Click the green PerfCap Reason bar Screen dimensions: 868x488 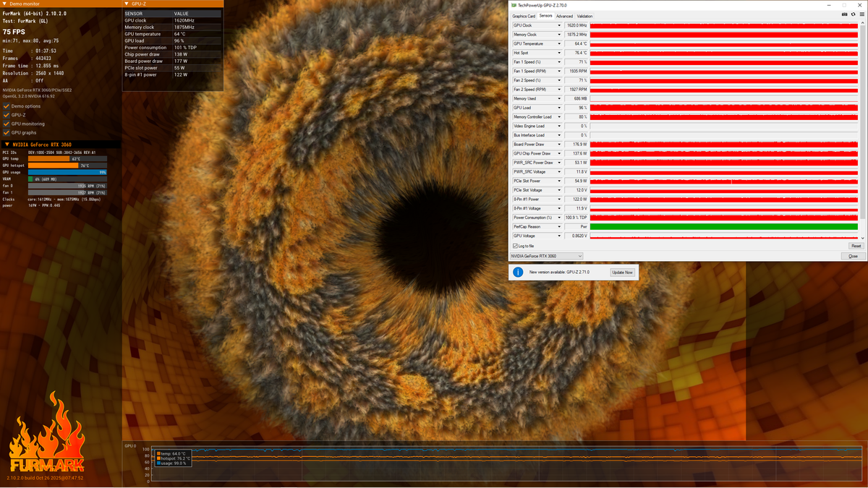tap(724, 227)
